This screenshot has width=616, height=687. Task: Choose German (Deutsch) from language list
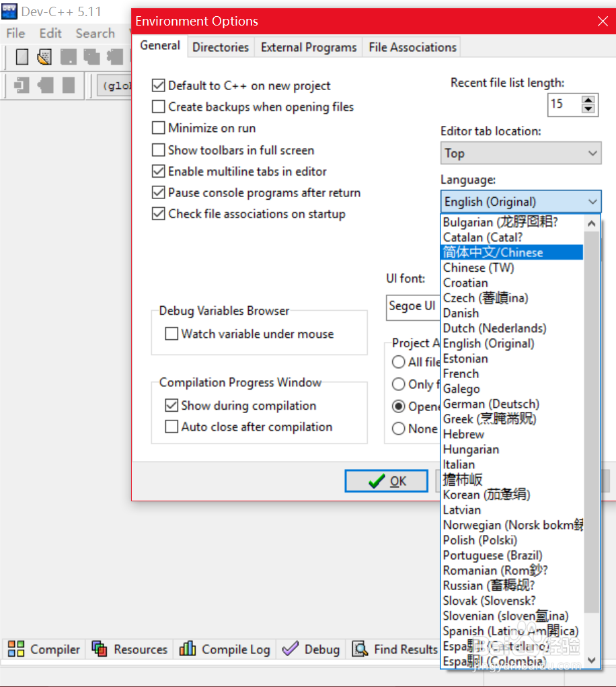(x=512, y=404)
